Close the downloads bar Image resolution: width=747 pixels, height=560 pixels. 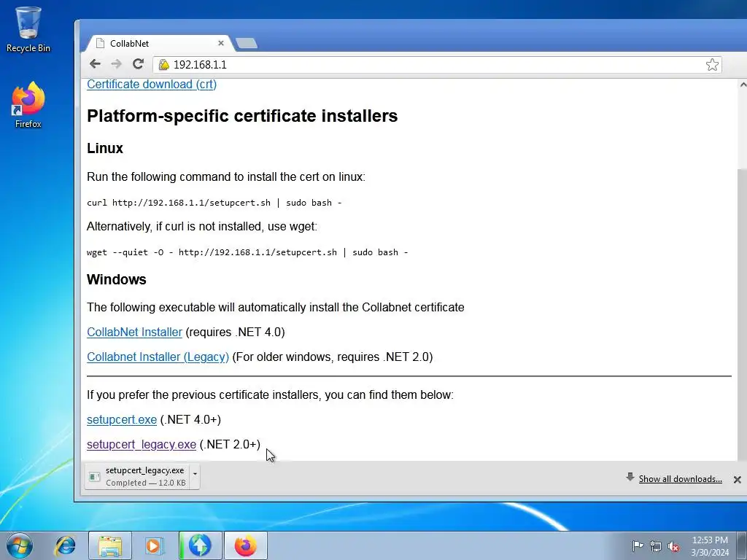click(737, 480)
